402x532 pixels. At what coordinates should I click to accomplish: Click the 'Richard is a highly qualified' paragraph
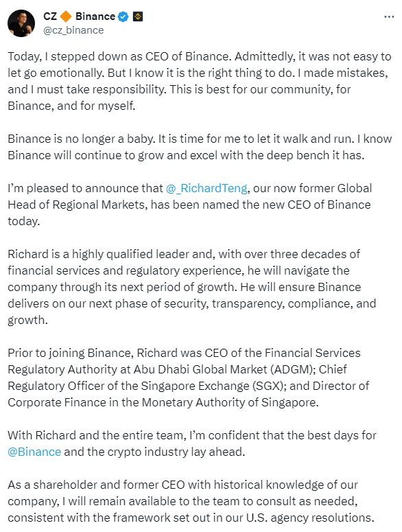pos(192,287)
